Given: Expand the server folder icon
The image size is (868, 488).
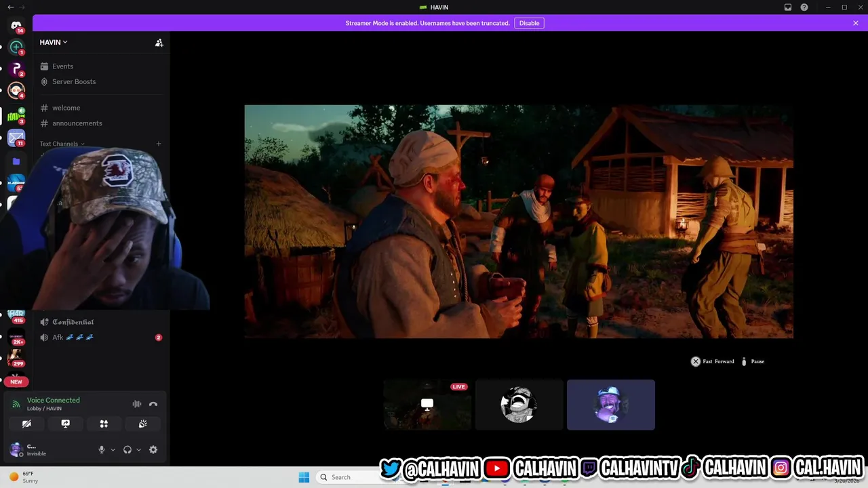Looking at the screenshot, I should [16, 161].
